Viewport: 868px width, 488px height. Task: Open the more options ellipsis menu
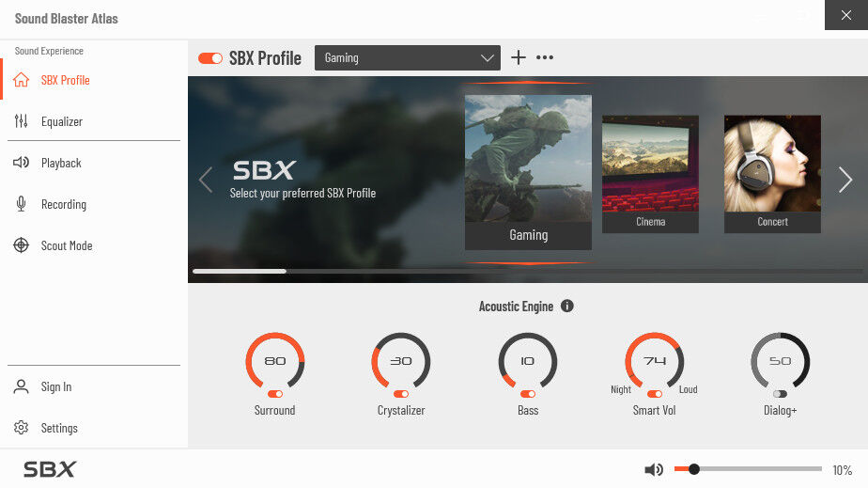pyautogui.click(x=545, y=57)
